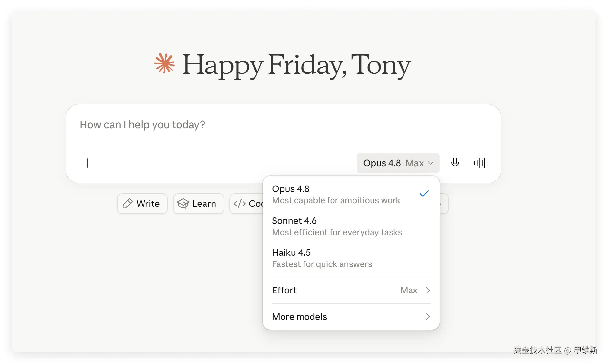Click the Learn suggestion button
The height and width of the screenshot is (364, 607).
click(198, 204)
